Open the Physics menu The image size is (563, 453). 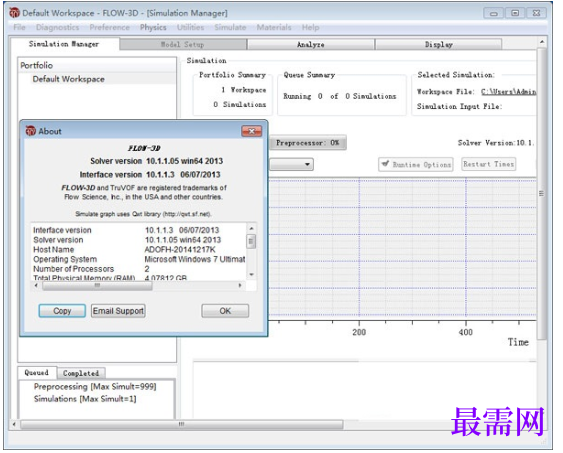(153, 27)
